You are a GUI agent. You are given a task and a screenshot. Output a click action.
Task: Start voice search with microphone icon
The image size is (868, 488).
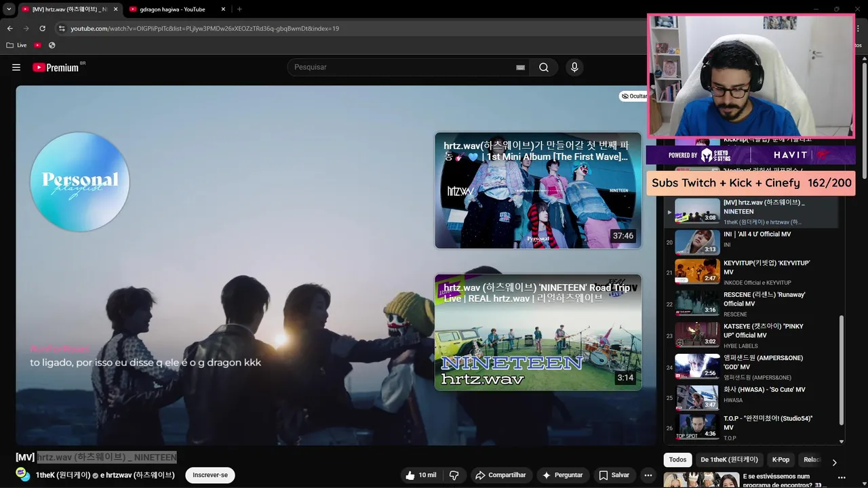pos(574,67)
